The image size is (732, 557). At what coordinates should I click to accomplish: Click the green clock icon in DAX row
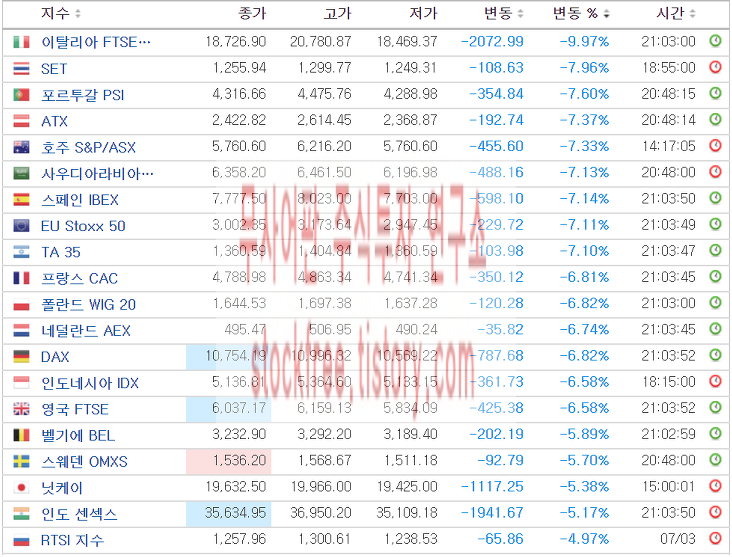pyautogui.click(x=715, y=355)
